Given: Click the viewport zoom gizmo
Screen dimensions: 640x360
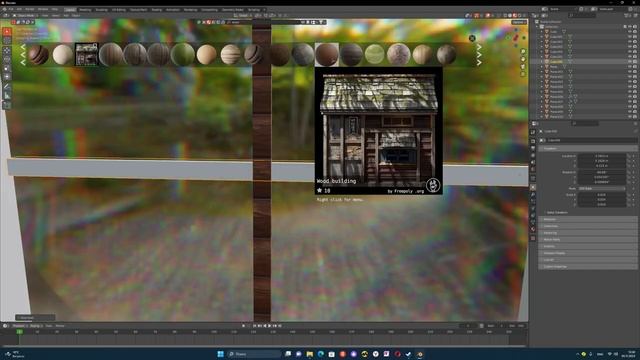Looking at the screenshot, I should pos(522,51).
